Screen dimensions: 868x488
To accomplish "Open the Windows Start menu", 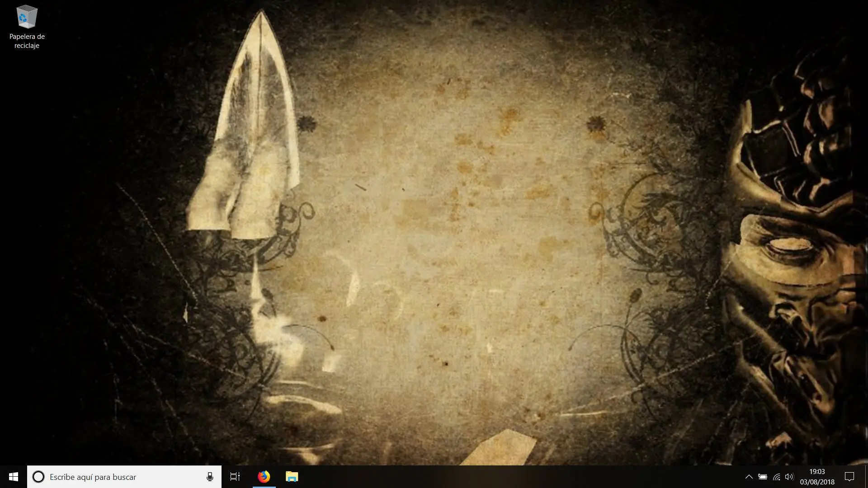I will (x=14, y=477).
